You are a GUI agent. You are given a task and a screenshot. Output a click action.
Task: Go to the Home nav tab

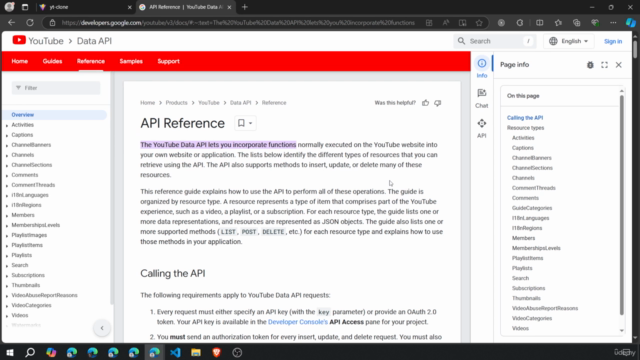20,61
